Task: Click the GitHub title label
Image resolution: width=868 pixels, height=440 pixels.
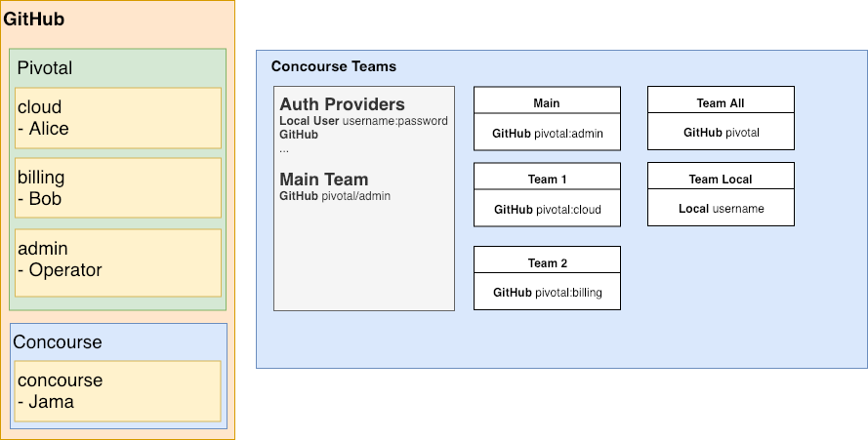Action: (x=34, y=19)
